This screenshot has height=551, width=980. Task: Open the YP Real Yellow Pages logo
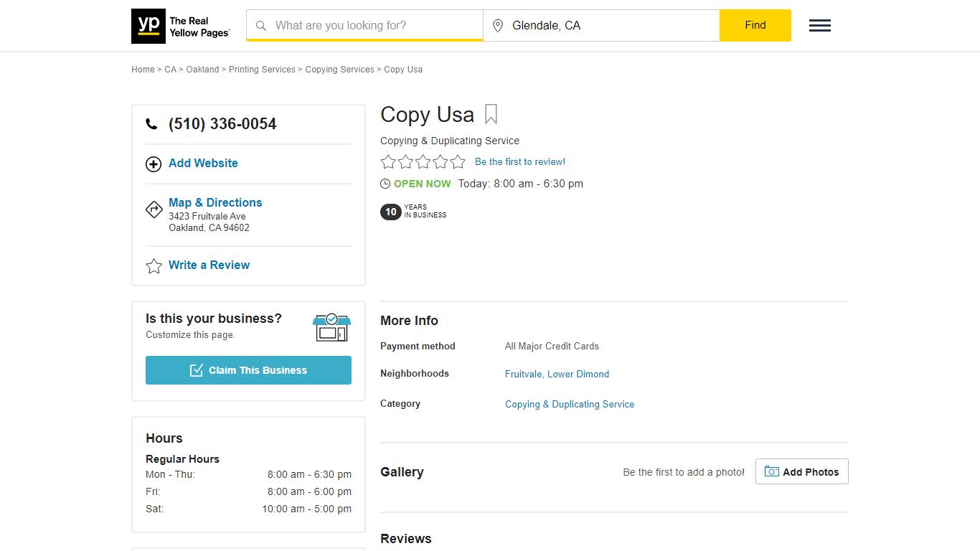pos(181,26)
